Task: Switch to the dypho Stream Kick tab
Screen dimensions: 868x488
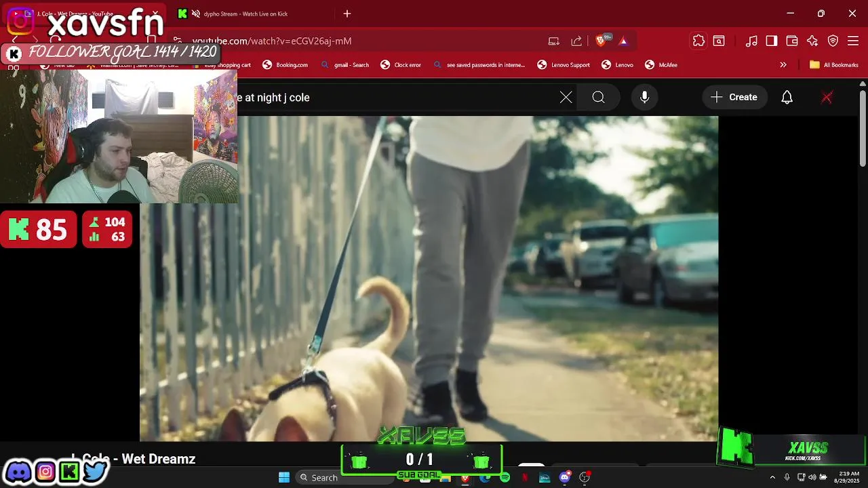Action: (245, 14)
